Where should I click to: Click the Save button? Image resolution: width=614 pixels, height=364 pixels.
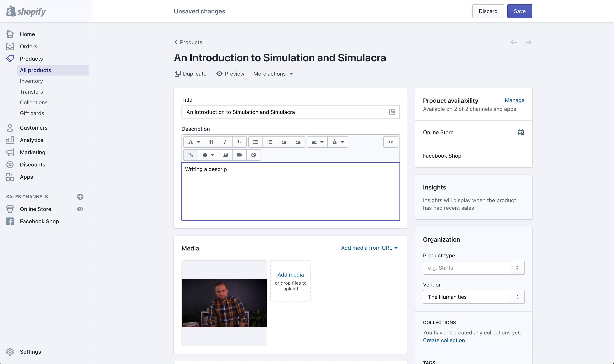coord(520,11)
